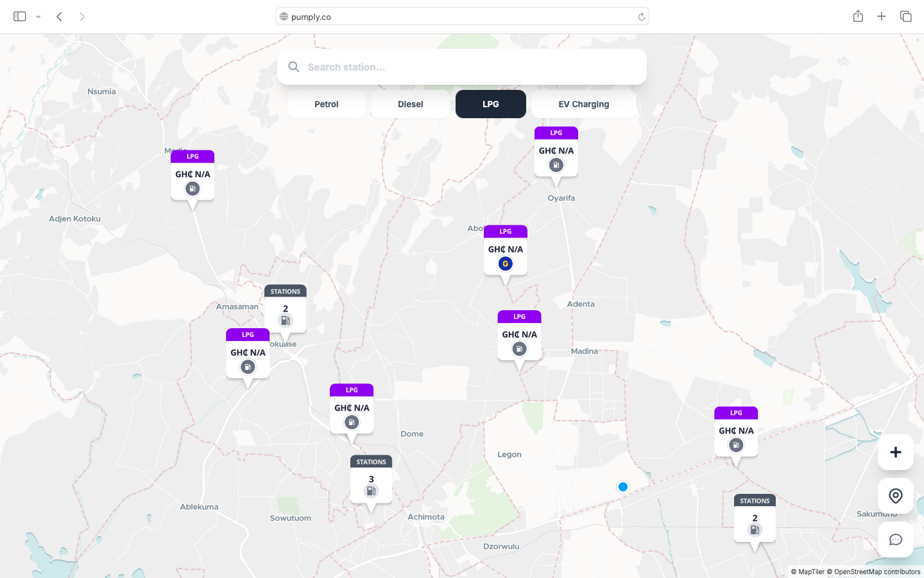Screen dimensions: 924x578
Task: Expand the STATIONS 2 cluster near Amasaman
Action: tap(285, 310)
